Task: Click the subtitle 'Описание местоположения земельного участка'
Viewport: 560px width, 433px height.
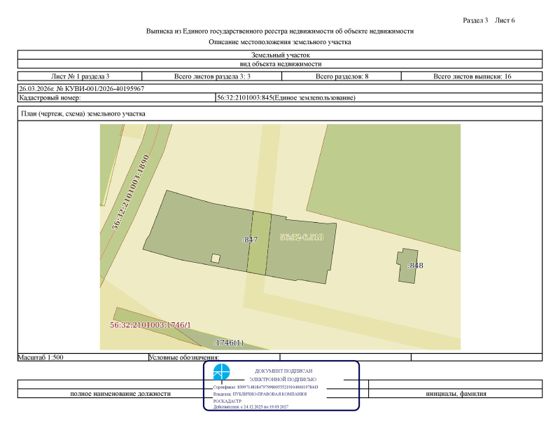Action: click(280, 42)
